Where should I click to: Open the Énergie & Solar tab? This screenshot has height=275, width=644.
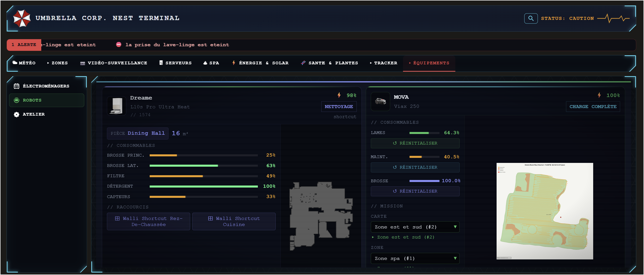click(x=260, y=63)
